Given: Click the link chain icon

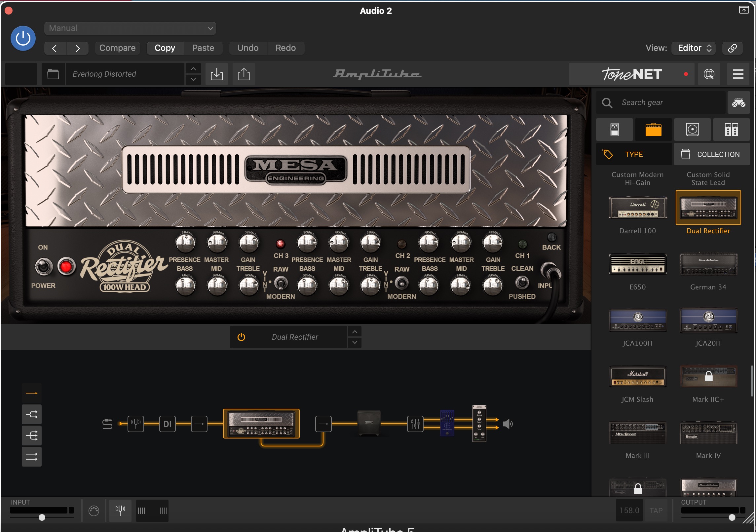Looking at the screenshot, I should 732,48.
